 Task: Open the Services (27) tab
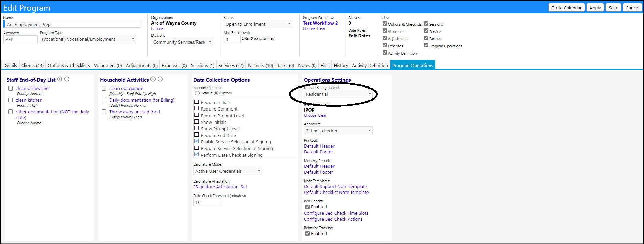coord(231,65)
